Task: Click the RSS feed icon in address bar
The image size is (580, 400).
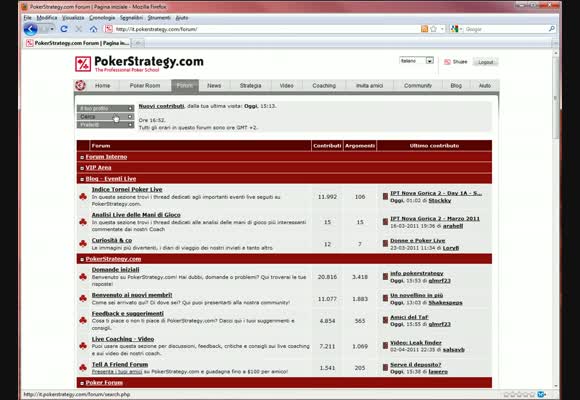Action: point(424,29)
